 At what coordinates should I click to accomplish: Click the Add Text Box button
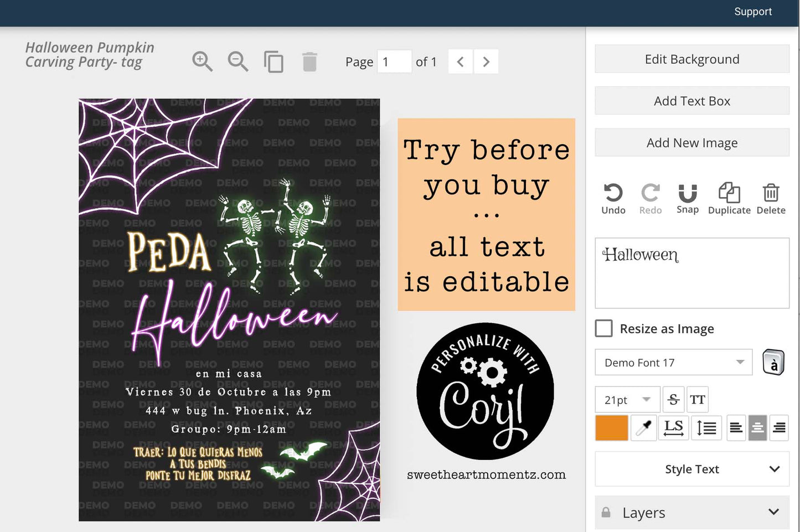tap(692, 101)
